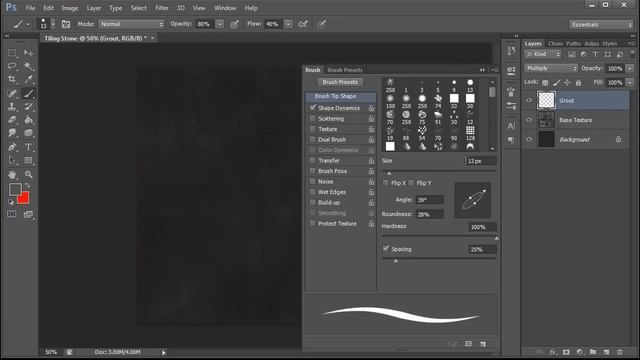The height and width of the screenshot is (360, 640).
Task: Click the Spacing slider handle
Action: coord(396,261)
